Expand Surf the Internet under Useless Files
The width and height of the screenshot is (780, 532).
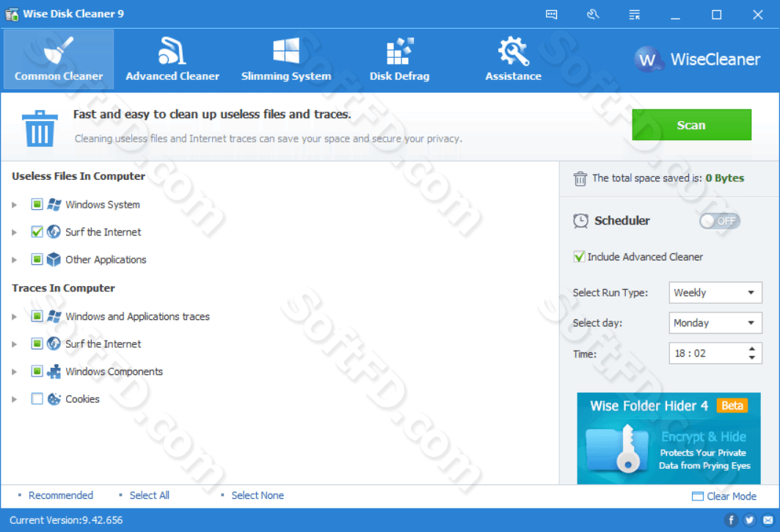click(x=15, y=232)
